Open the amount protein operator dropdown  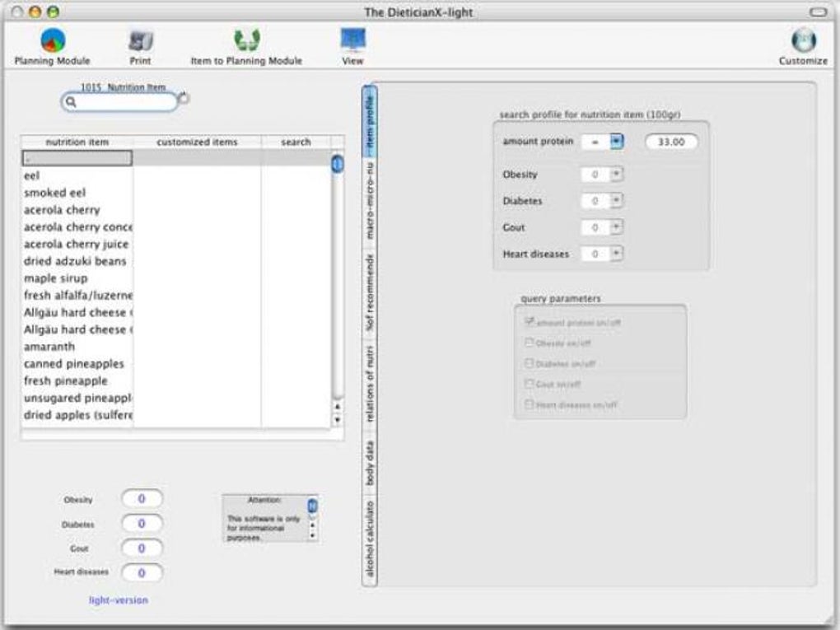pos(617,142)
